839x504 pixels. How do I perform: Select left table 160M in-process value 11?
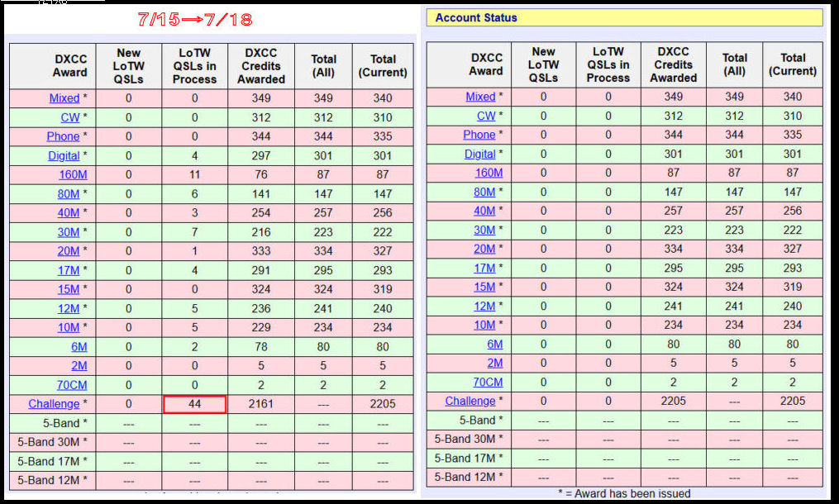[195, 175]
